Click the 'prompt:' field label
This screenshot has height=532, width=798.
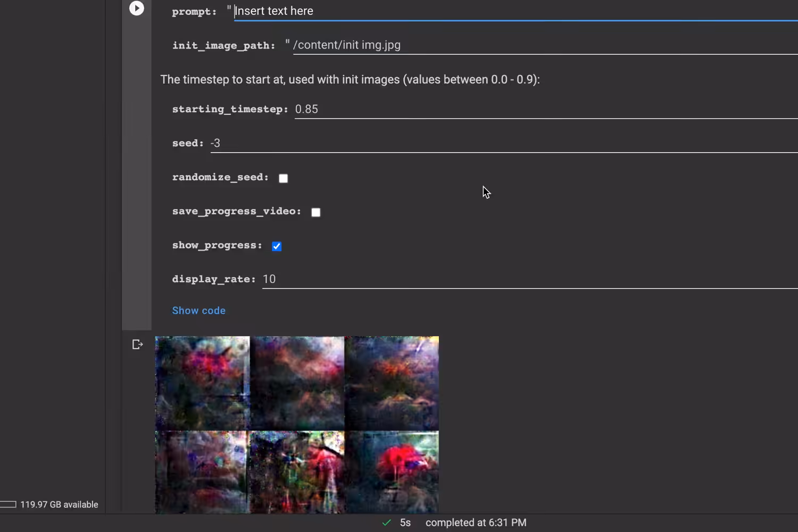(194, 12)
